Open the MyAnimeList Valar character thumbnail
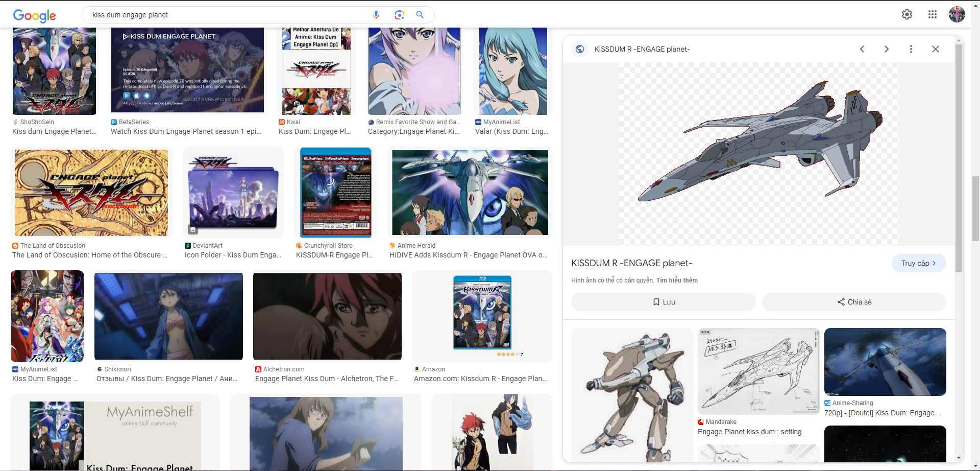Viewport: 980px width, 471px height. point(512,71)
